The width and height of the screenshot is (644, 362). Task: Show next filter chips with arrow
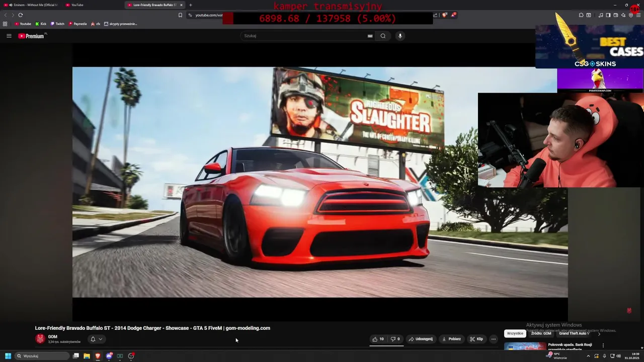(599, 334)
